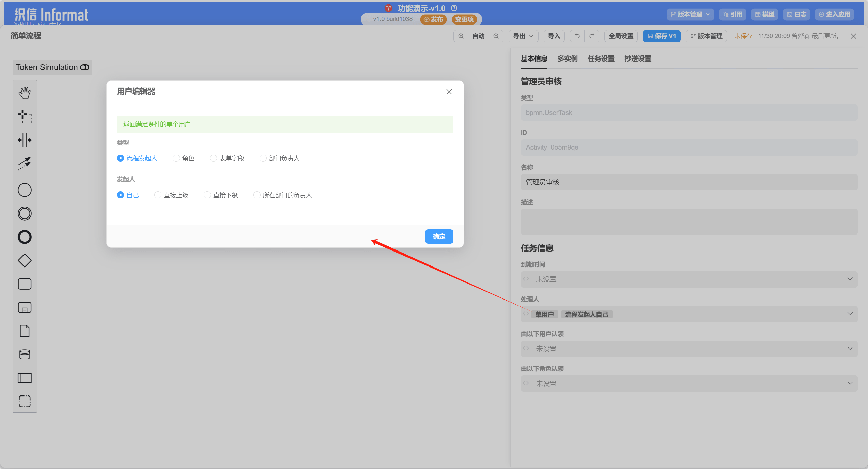The width and height of the screenshot is (868, 469).
Task: Select the hand tool in palette
Action: [25, 93]
